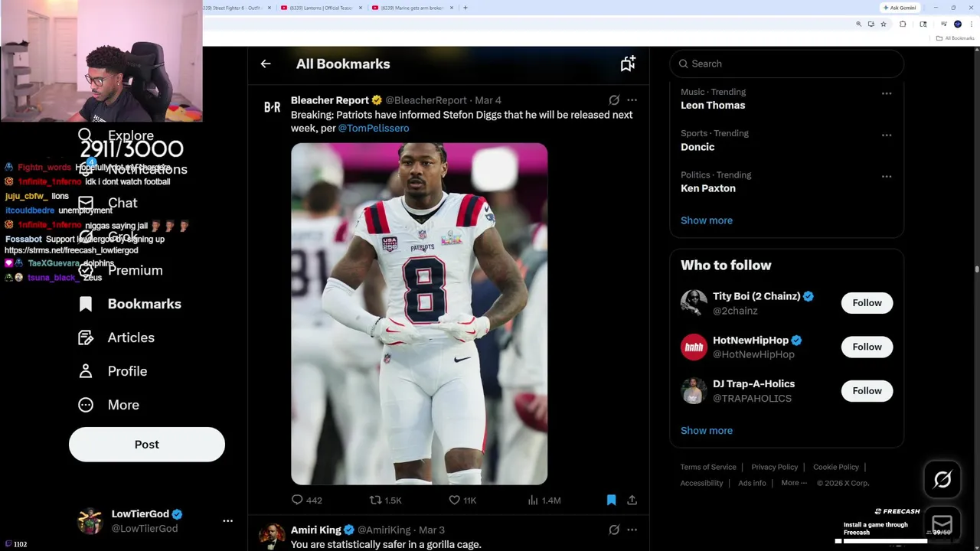Click the Ask Gemini button

pyautogui.click(x=900, y=8)
